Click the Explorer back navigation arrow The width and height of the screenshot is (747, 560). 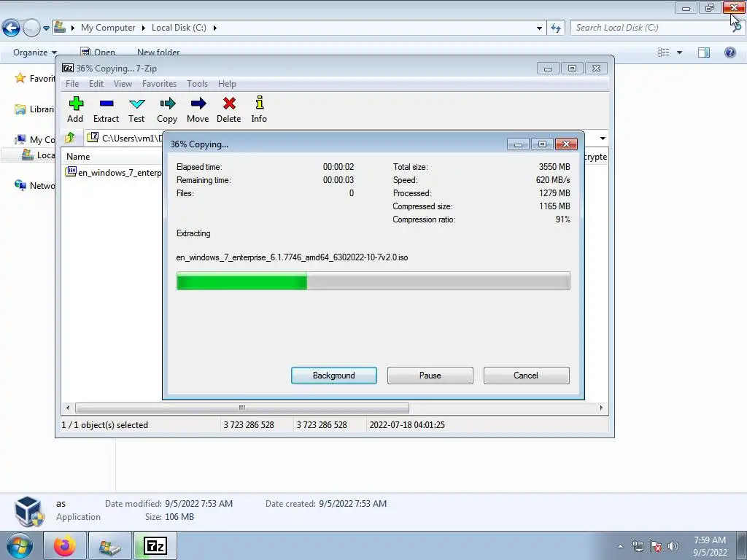tap(11, 28)
